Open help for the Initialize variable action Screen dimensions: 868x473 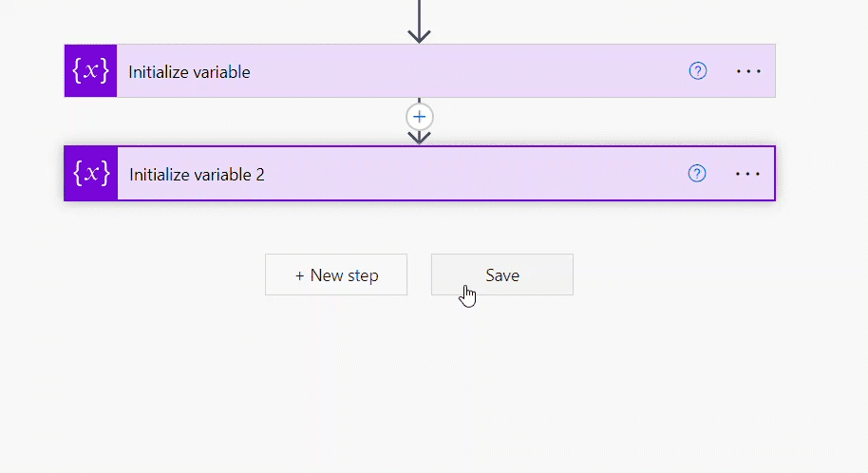(x=698, y=71)
